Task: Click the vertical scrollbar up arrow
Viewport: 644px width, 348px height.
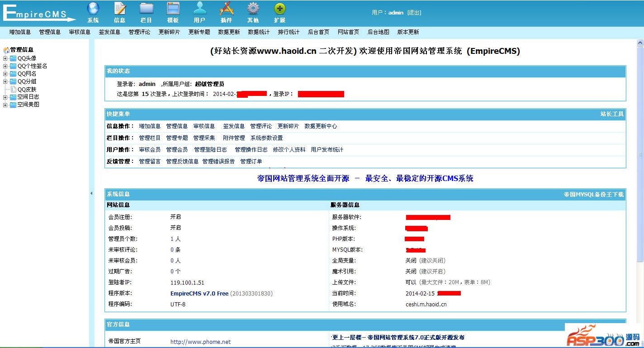Action: coord(640,43)
